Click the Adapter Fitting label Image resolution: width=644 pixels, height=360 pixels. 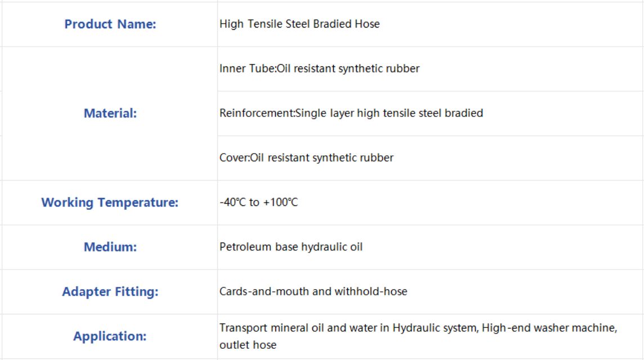coord(110,292)
